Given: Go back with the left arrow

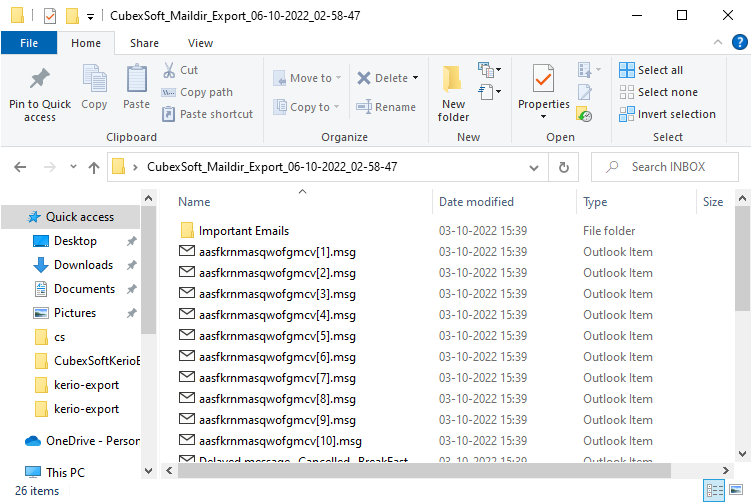Looking at the screenshot, I should point(20,167).
